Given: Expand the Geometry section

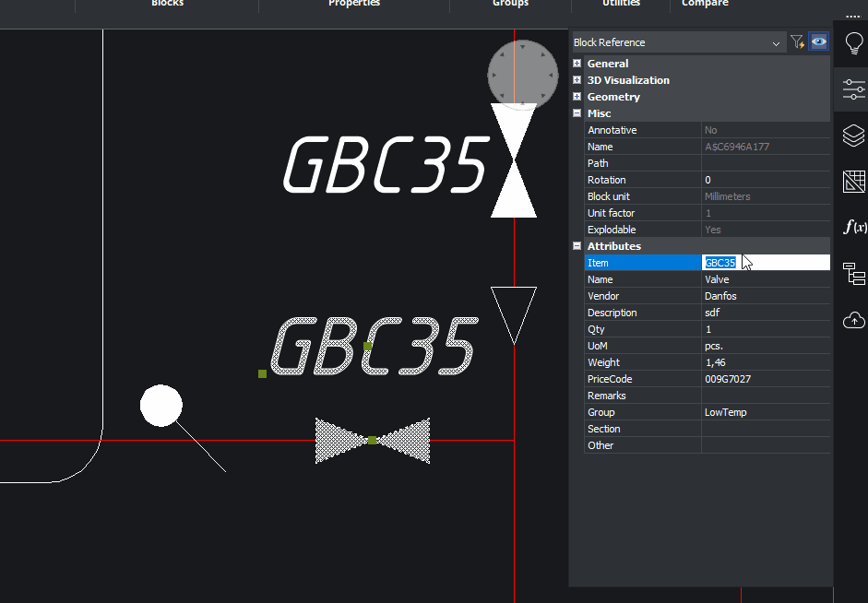Looking at the screenshot, I should point(577,97).
